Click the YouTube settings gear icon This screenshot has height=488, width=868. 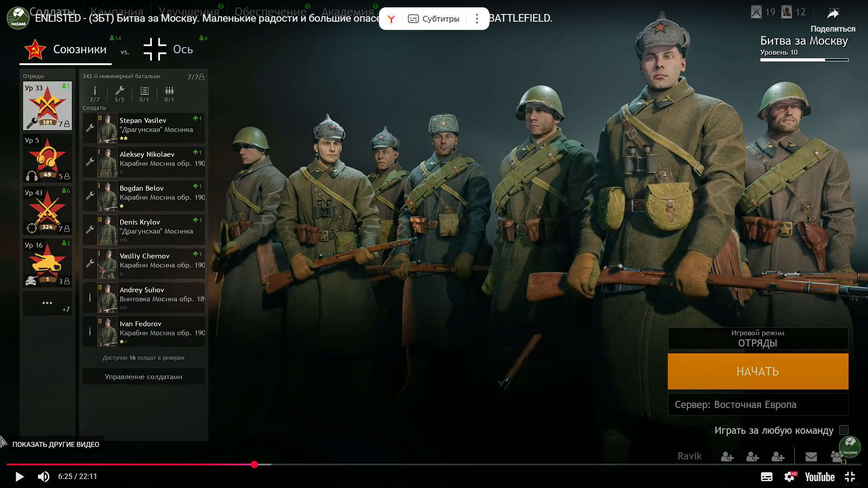point(789,477)
